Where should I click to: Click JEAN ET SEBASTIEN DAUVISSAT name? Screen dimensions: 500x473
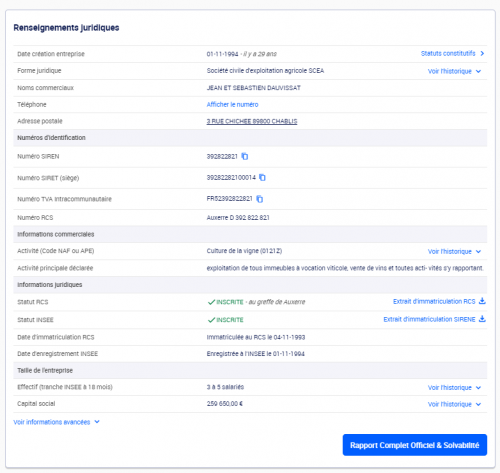tap(254, 88)
